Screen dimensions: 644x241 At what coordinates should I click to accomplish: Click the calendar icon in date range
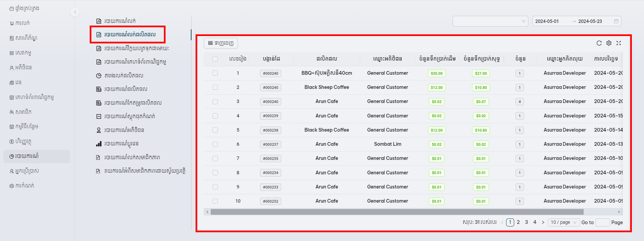pyautogui.click(x=616, y=21)
